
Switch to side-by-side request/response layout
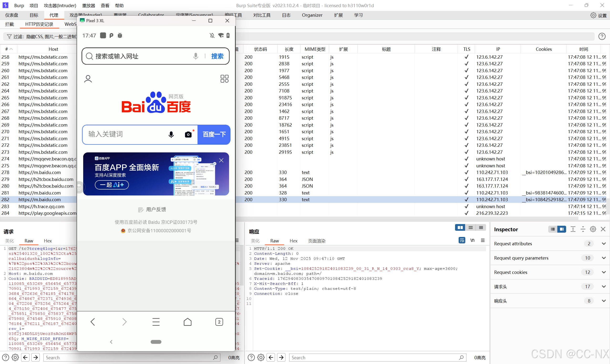460,228
